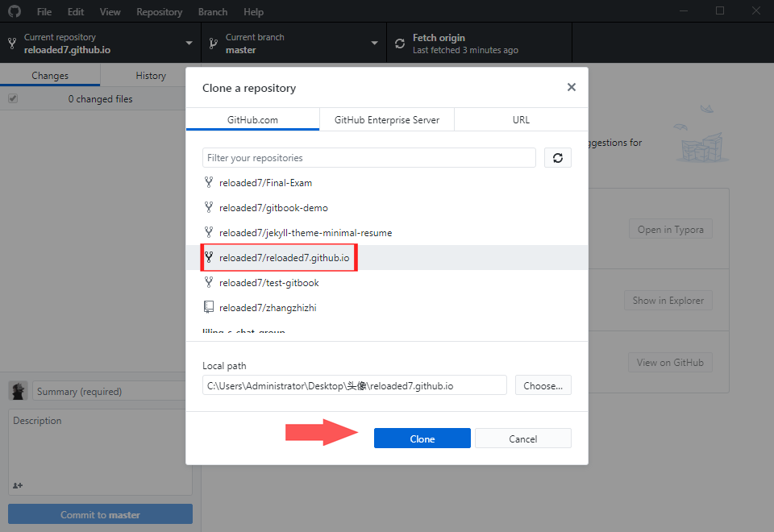Switch to the GitHub Enterprise Server tab
The height and width of the screenshot is (532, 774).
coord(387,119)
